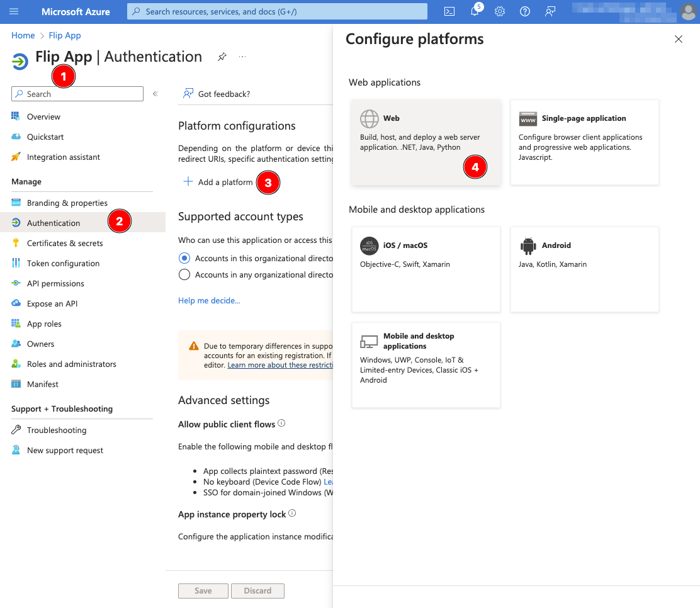This screenshot has width=700, height=608.
Task: Close the Configure platforms panel
Action: click(x=678, y=39)
